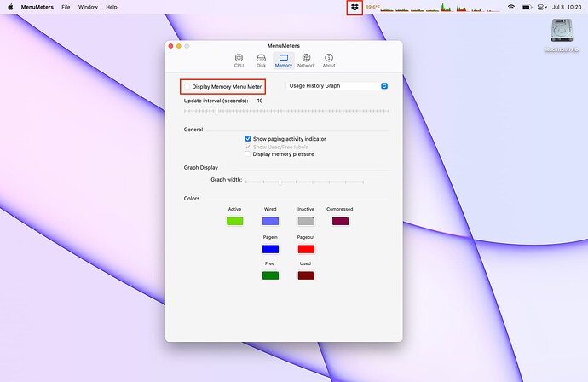
Task: Click the Pageout red color swatch
Action: (x=306, y=249)
